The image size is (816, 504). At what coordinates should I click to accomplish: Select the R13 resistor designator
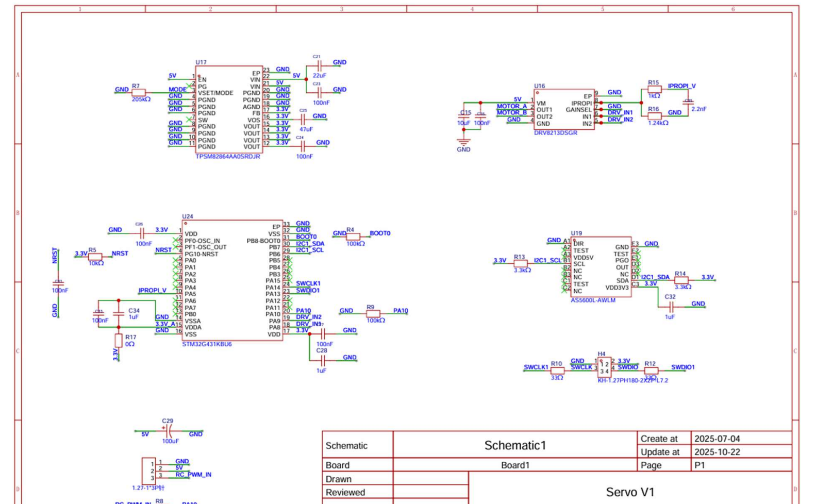click(x=519, y=257)
